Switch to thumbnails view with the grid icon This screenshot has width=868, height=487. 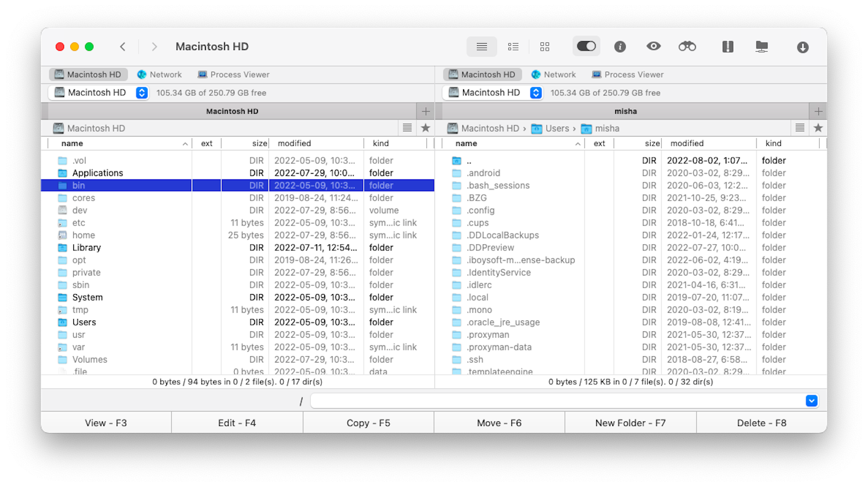coord(544,46)
